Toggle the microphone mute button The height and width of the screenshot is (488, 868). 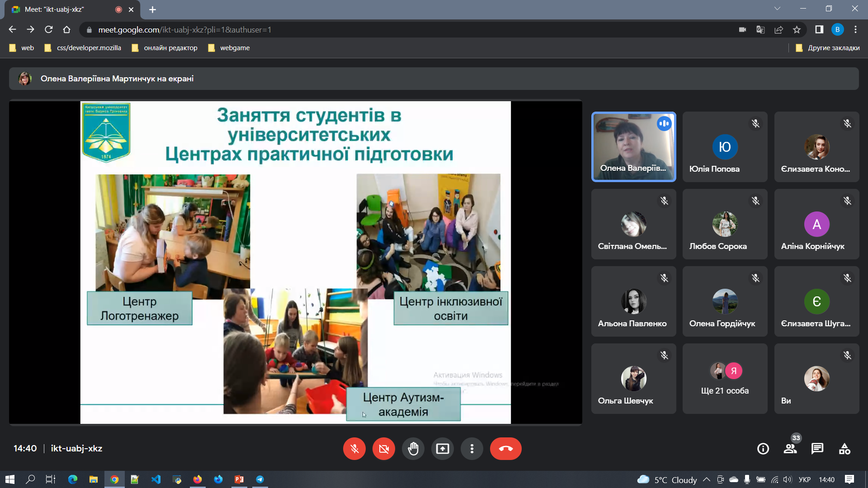pos(354,449)
